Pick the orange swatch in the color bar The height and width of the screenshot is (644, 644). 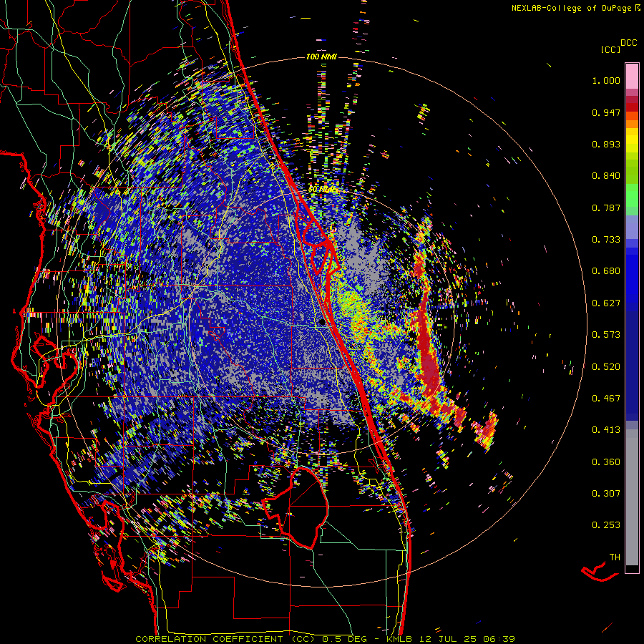[632, 124]
